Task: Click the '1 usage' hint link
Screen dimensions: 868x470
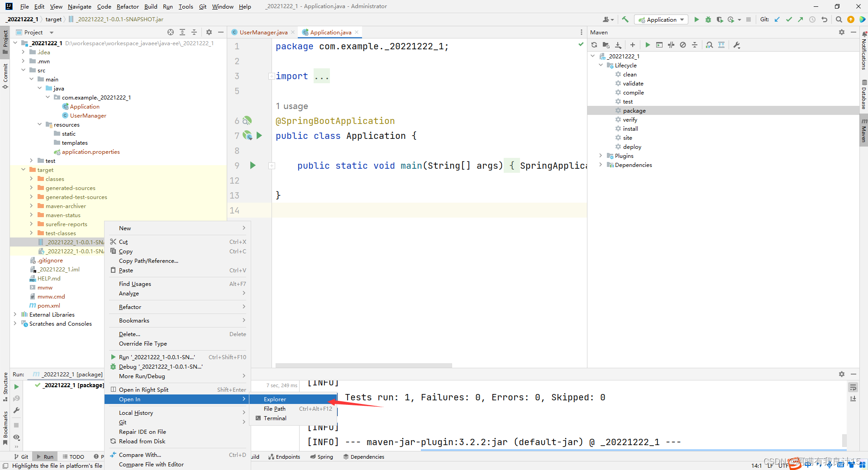Action: click(292, 106)
